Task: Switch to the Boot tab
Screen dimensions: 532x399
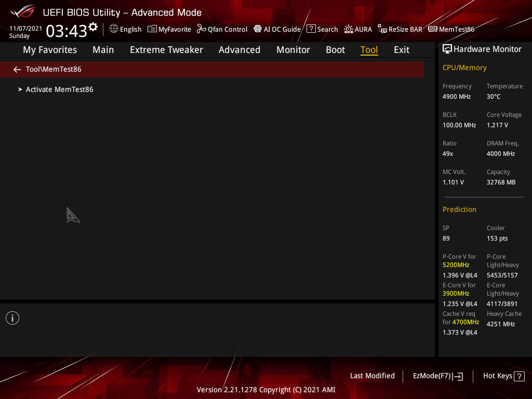Action: (x=335, y=49)
